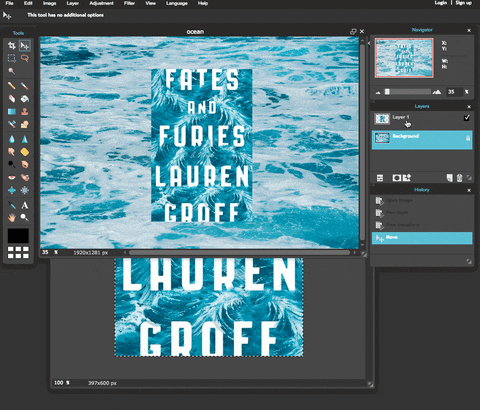480x410 pixels.
Task: Click the Sign up link
Action: pyautogui.click(x=463, y=3)
